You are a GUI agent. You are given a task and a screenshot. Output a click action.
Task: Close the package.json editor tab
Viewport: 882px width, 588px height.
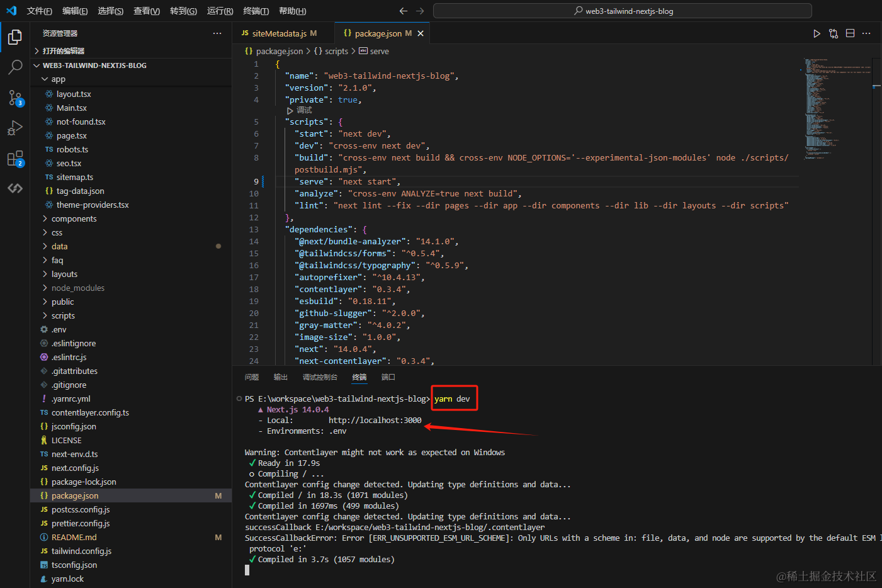pyautogui.click(x=421, y=33)
